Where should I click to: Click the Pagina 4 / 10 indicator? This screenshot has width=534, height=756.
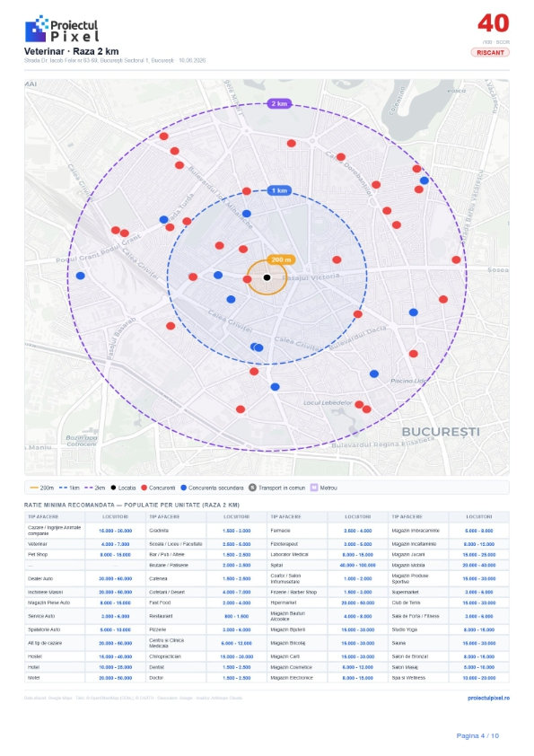click(477, 735)
